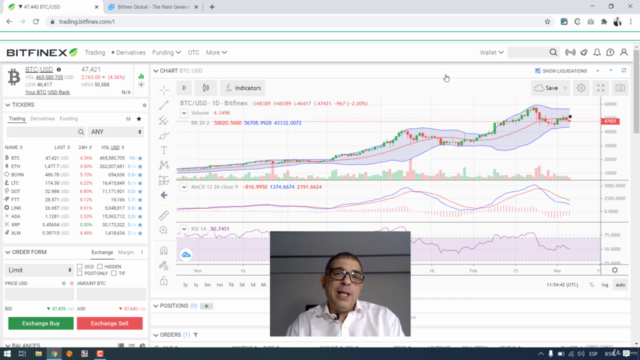Toggle stay in drawing mode tool
Viewport: 640px width, 360px height.
click(x=164, y=266)
